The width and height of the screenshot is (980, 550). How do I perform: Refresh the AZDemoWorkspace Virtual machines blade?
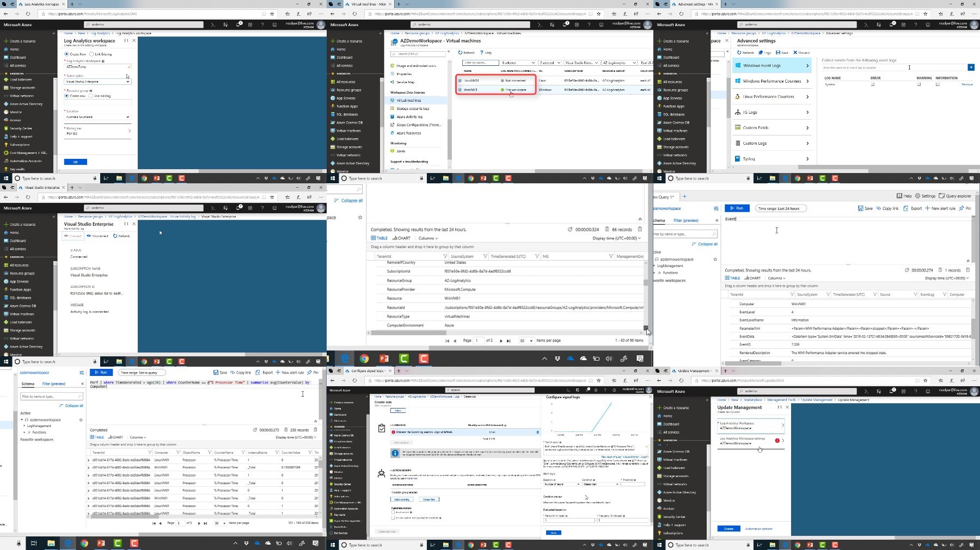click(x=467, y=53)
